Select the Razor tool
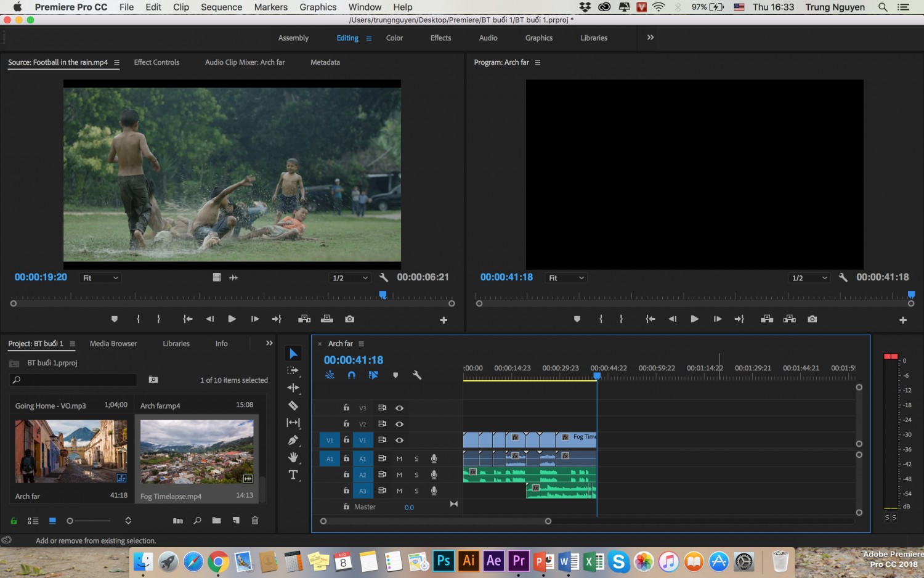This screenshot has height=578, width=924. 293,405
